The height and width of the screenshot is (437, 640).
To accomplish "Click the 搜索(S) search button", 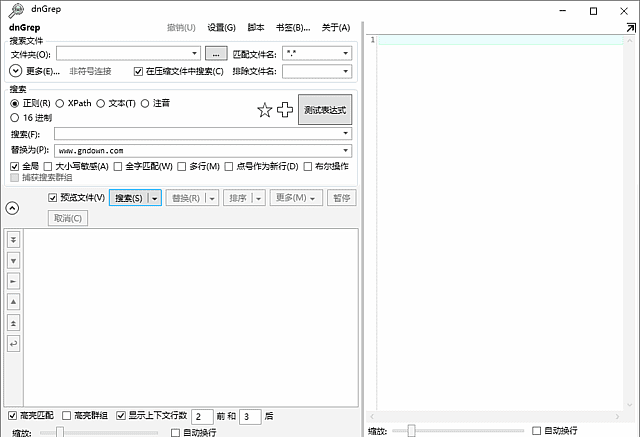I will pos(129,198).
